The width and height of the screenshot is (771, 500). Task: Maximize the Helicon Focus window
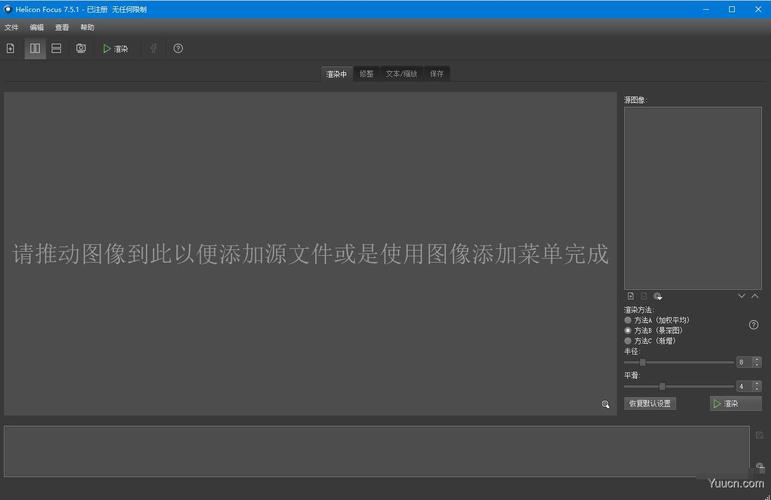pos(732,9)
